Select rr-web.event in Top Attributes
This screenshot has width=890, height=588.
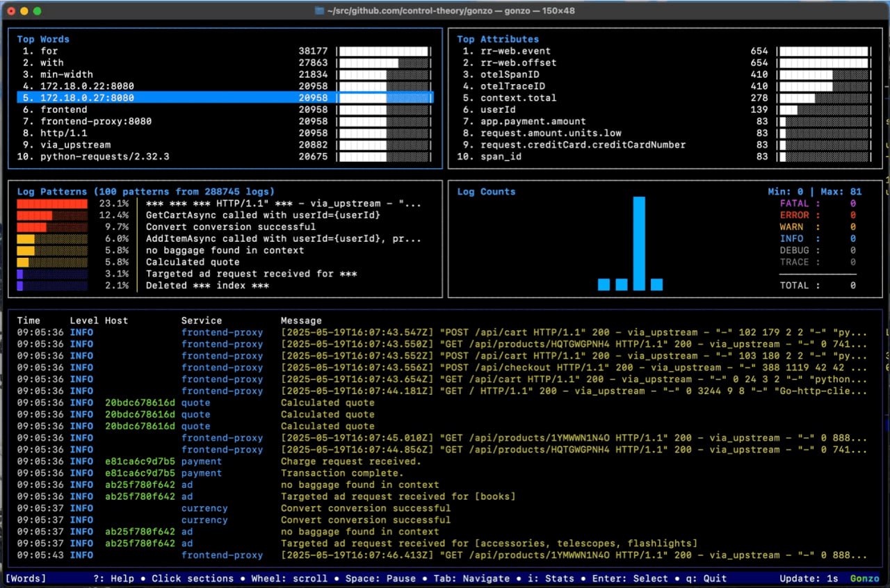[515, 51]
